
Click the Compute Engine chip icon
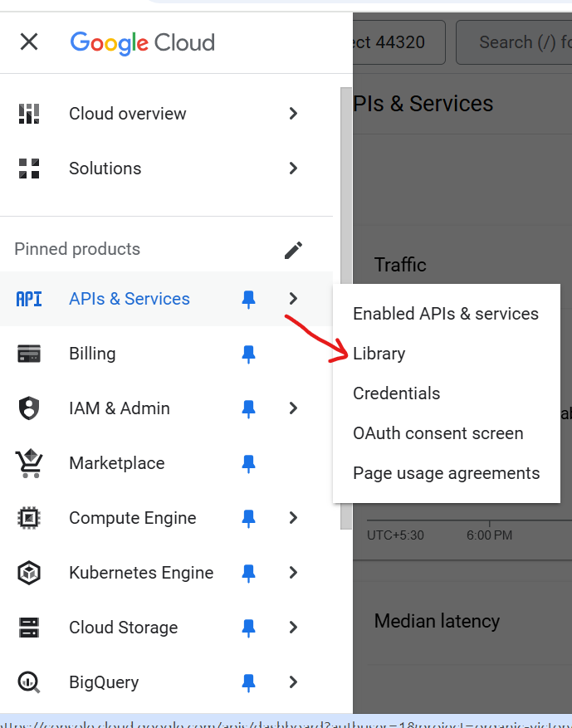point(29,518)
